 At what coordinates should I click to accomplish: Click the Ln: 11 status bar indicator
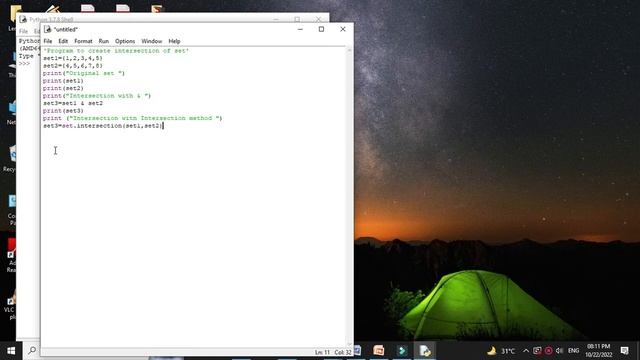coord(322,352)
